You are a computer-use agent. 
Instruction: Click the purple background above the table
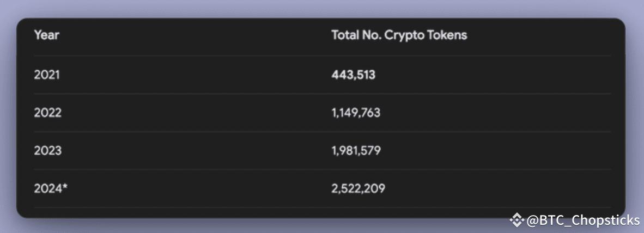[321, 8]
